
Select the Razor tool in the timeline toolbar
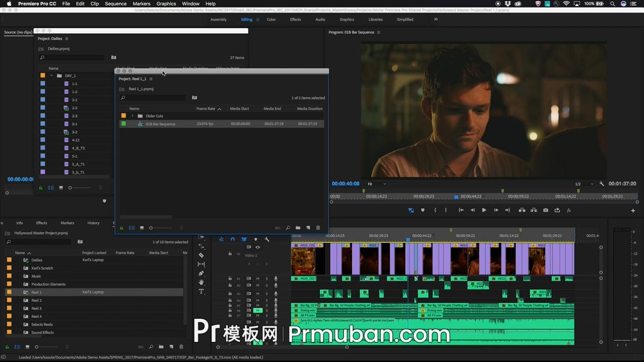(x=201, y=255)
